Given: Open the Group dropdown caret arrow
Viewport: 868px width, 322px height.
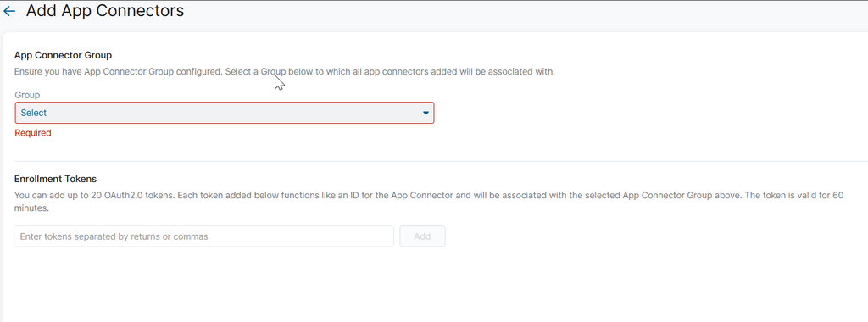Looking at the screenshot, I should (x=426, y=113).
